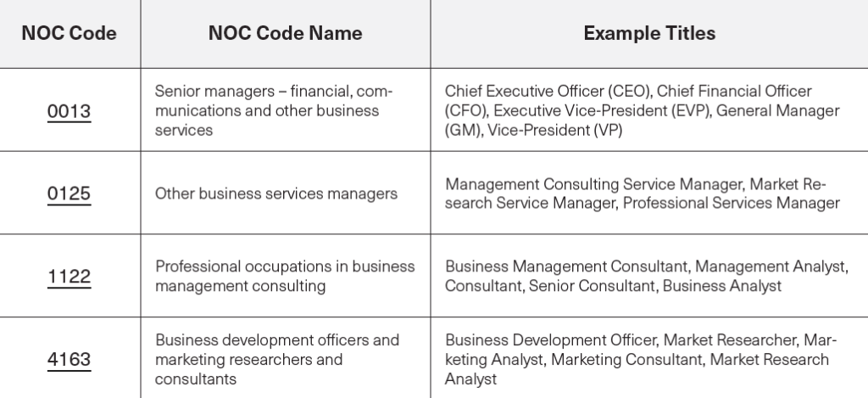Select the 'Professional Services Manager' title
The width and height of the screenshot is (868, 398).
[739, 204]
